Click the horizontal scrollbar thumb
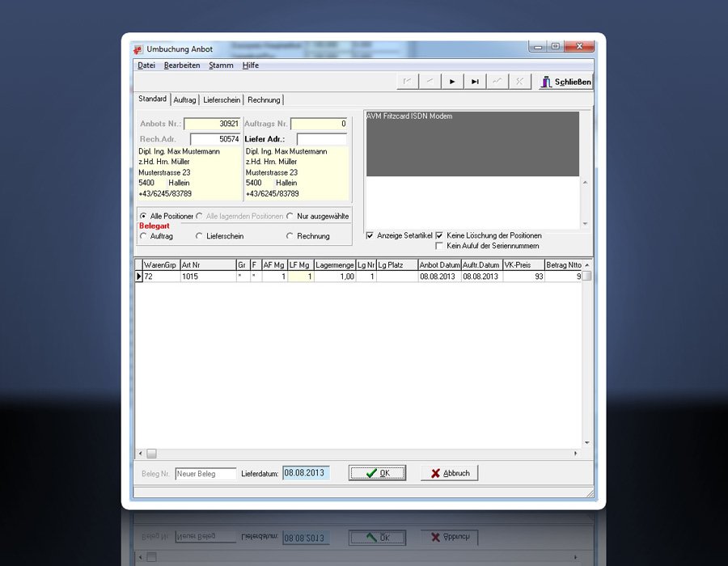728x566 pixels. coord(152,454)
